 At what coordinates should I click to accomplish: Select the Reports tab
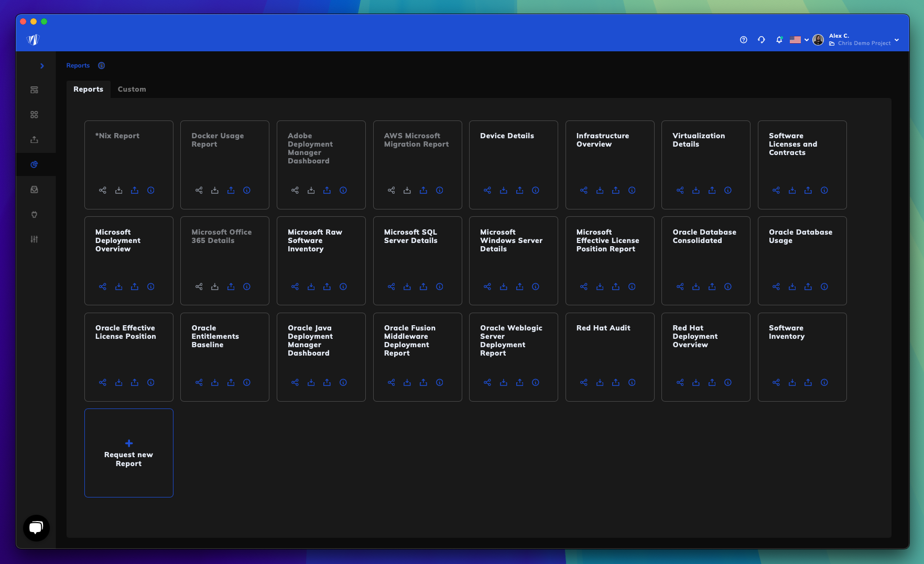pyautogui.click(x=88, y=89)
